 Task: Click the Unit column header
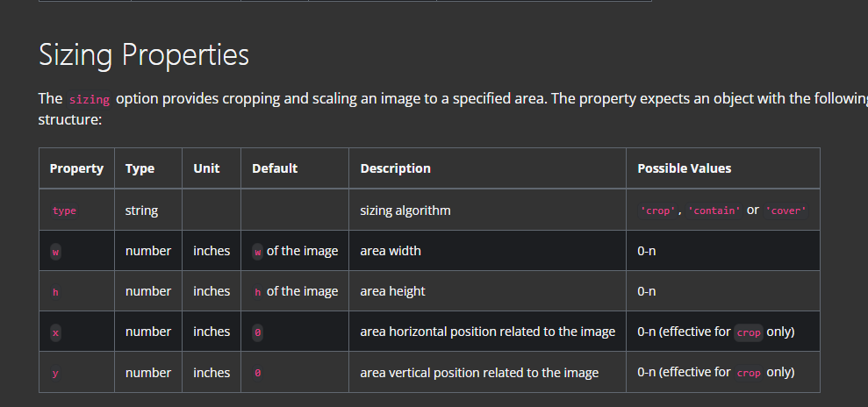[206, 168]
